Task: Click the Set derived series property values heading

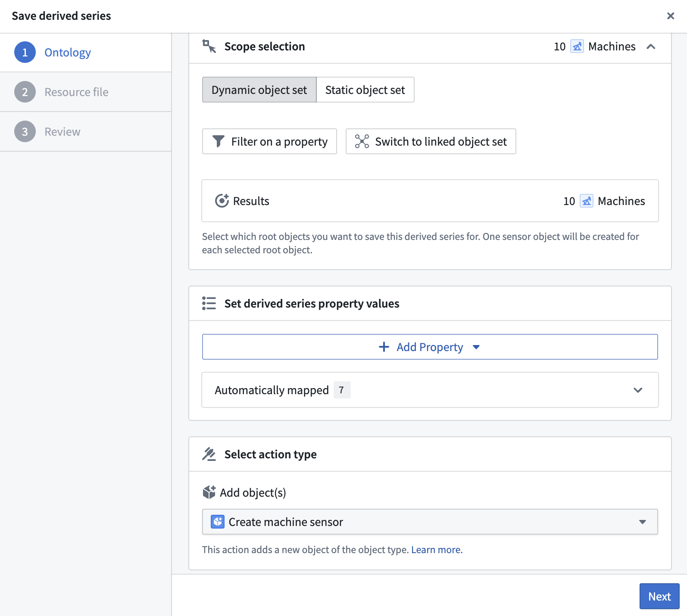Action: (312, 304)
